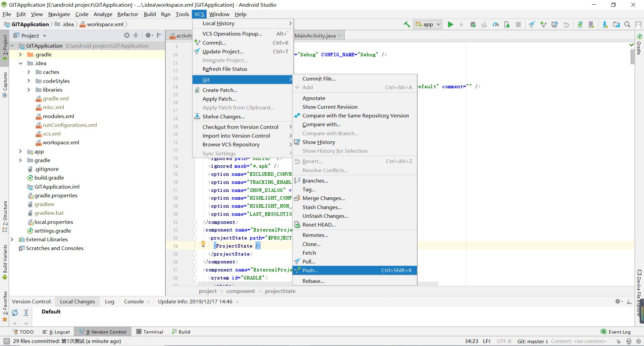Open the Window menu
This screenshot has height=346, width=644.
tap(219, 14)
